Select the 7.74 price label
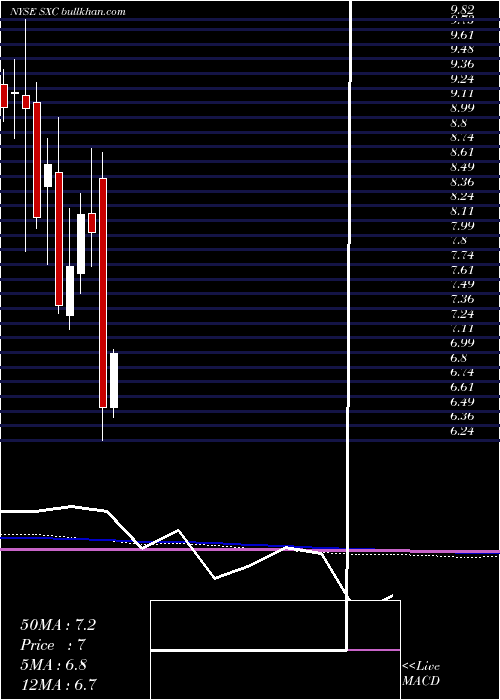Image resolution: width=500 pixels, height=700 pixels. pos(462,255)
